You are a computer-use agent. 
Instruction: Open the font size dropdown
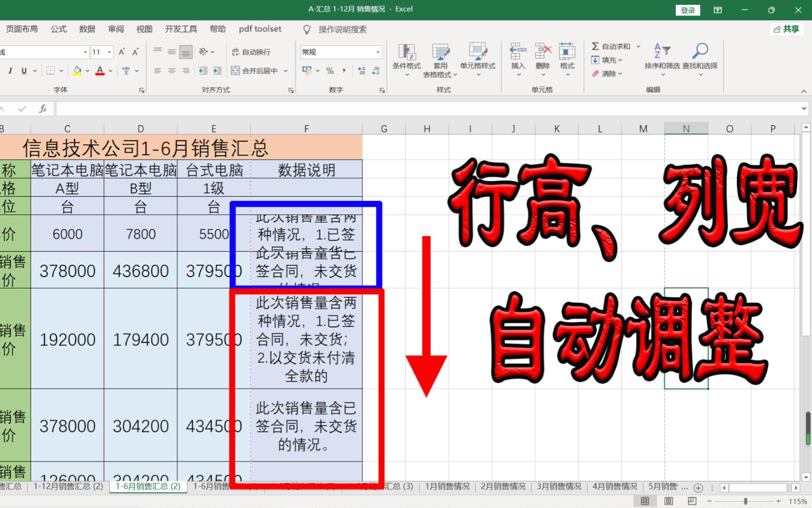pyautogui.click(x=109, y=52)
